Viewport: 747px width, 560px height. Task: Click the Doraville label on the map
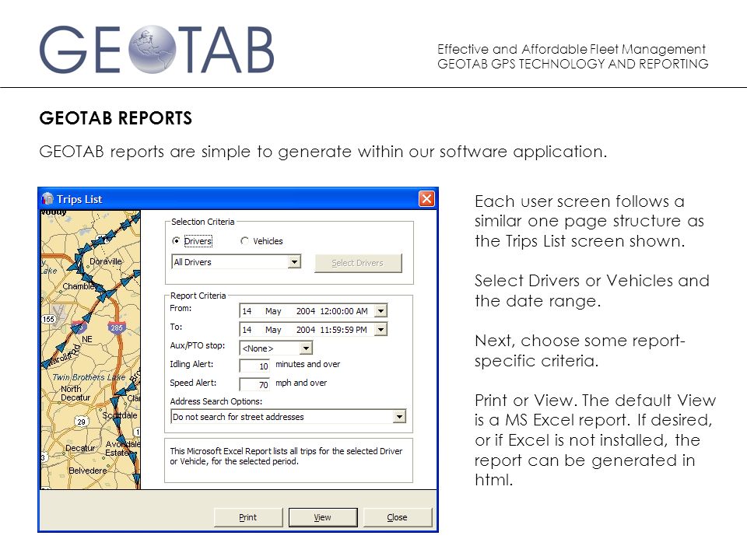click(x=106, y=261)
